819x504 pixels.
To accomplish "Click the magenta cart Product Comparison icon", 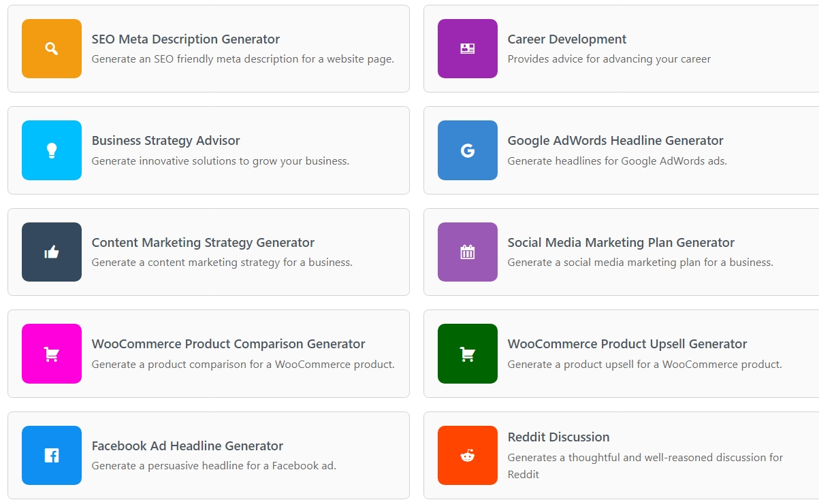I will pyautogui.click(x=52, y=354).
